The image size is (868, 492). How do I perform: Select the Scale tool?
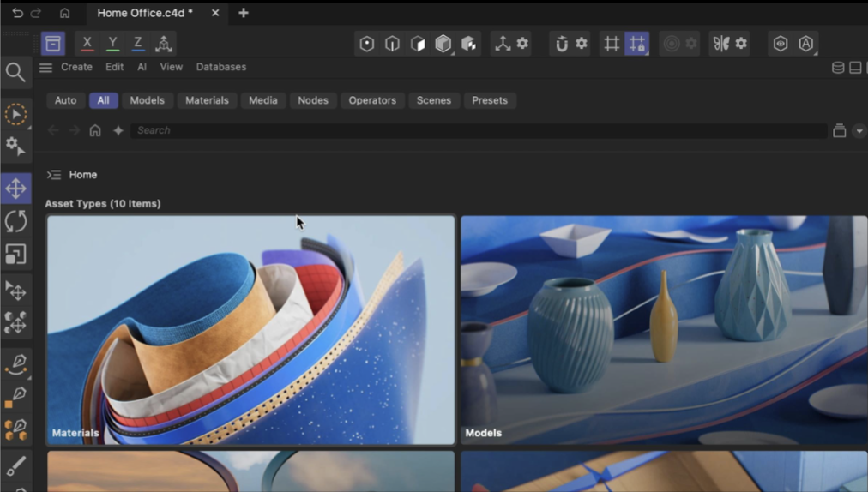(x=16, y=255)
